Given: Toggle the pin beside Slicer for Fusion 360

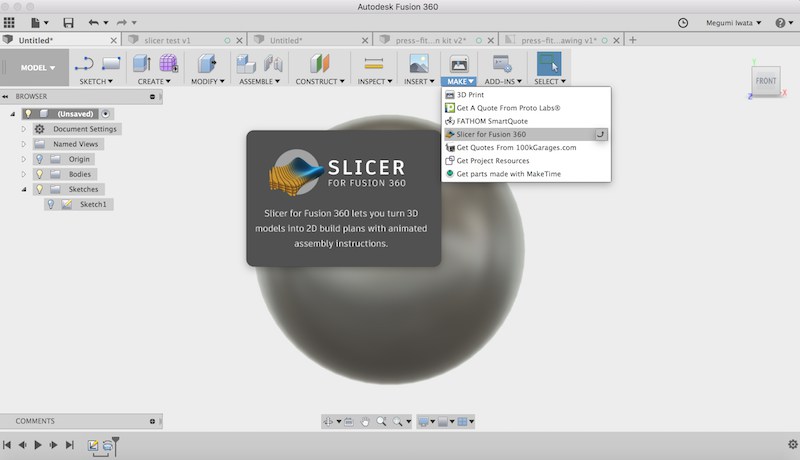Looking at the screenshot, I should pos(601,134).
